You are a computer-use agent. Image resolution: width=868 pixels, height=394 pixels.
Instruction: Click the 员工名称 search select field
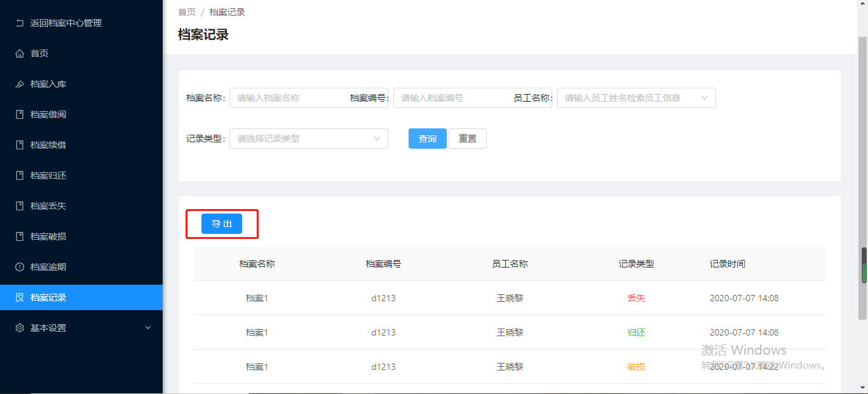tap(637, 98)
